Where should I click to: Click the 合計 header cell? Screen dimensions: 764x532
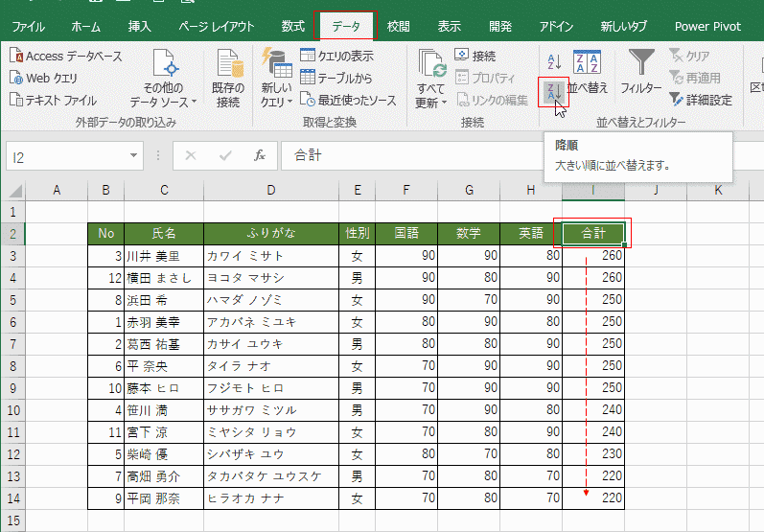click(593, 233)
